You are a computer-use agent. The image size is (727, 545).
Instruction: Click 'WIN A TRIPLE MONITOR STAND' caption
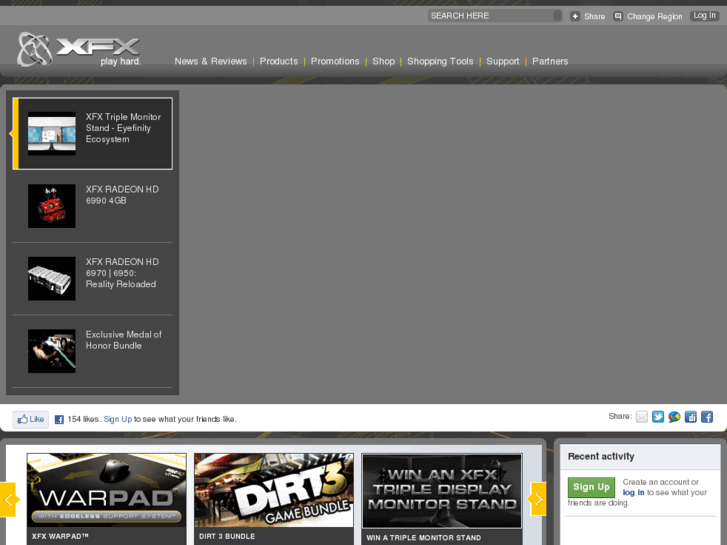pyautogui.click(x=424, y=538)
